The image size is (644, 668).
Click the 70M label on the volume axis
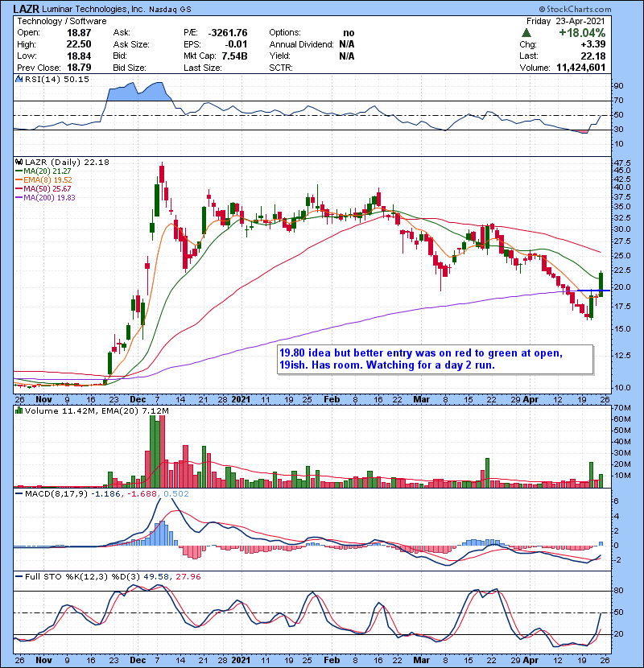(622, 408)
